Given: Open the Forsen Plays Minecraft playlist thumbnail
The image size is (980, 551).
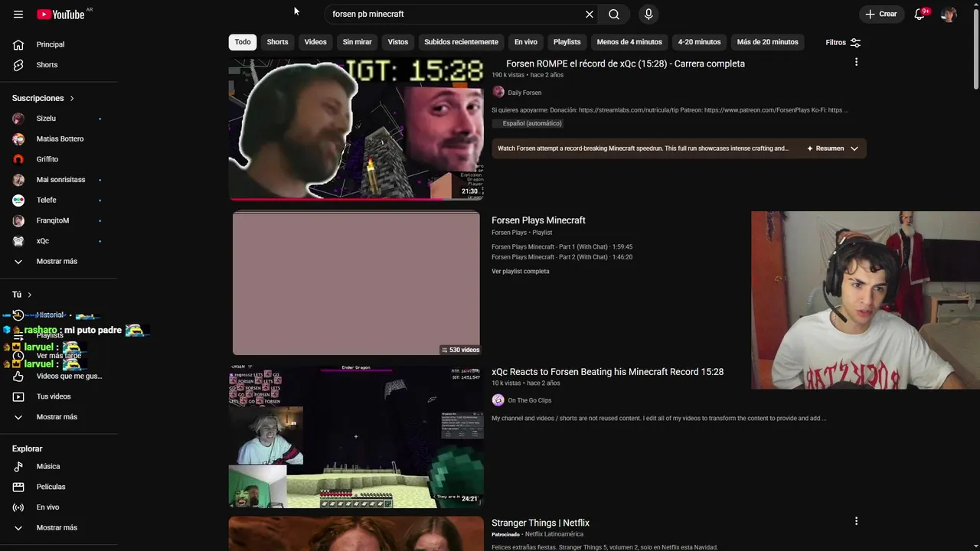Looking at the screenshot, I should click(356, 283).
